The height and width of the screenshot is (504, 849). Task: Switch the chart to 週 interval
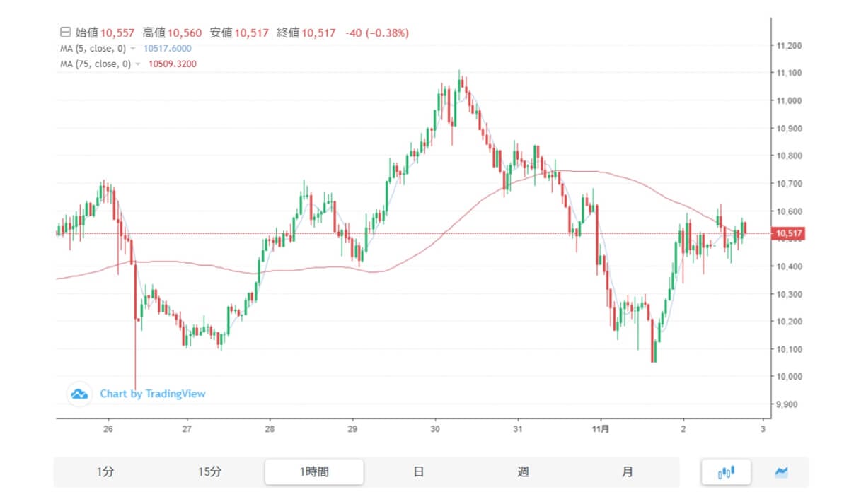pos(523,472)
